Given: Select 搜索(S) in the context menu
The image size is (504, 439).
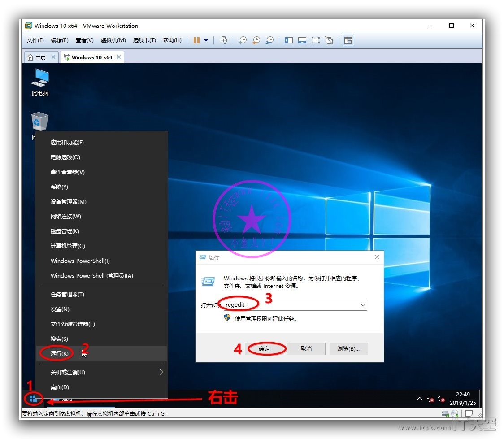Looking at the screenshot, I should click(x=102, y=339).
